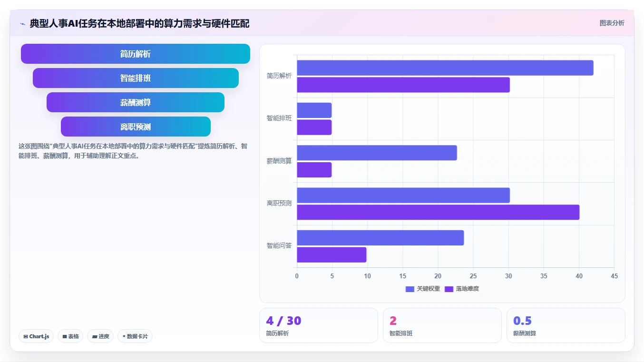
Task: Toggle the 关键权重 legend color box
Action: pos(410,289)
